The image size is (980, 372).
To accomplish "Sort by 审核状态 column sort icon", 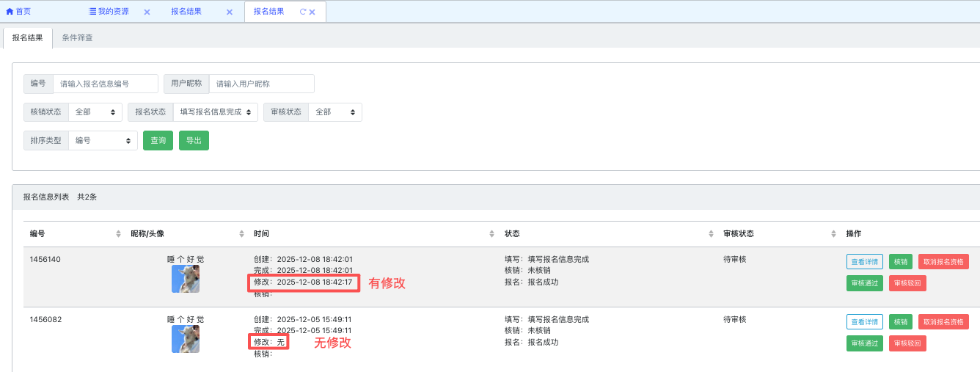I will coord(834,234).
